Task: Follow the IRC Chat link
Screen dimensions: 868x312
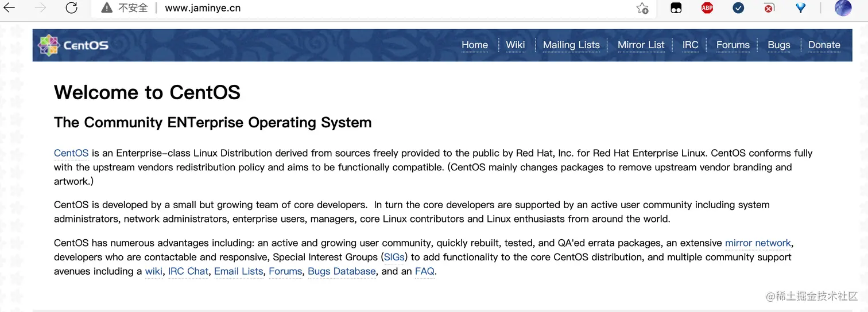Action: (188, 271)
